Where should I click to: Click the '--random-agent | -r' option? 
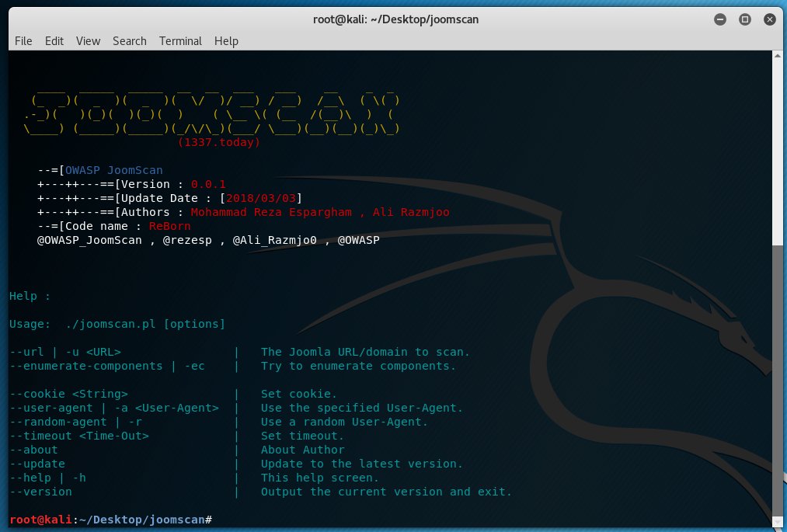76,422
